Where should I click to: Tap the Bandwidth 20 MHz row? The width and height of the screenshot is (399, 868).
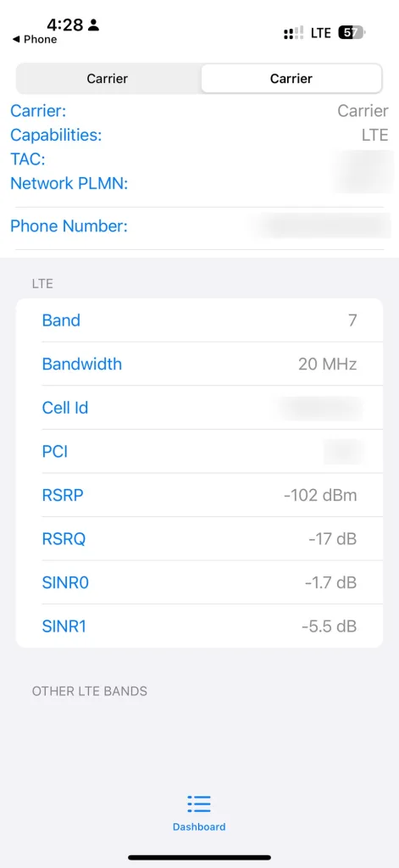(199, 364)
